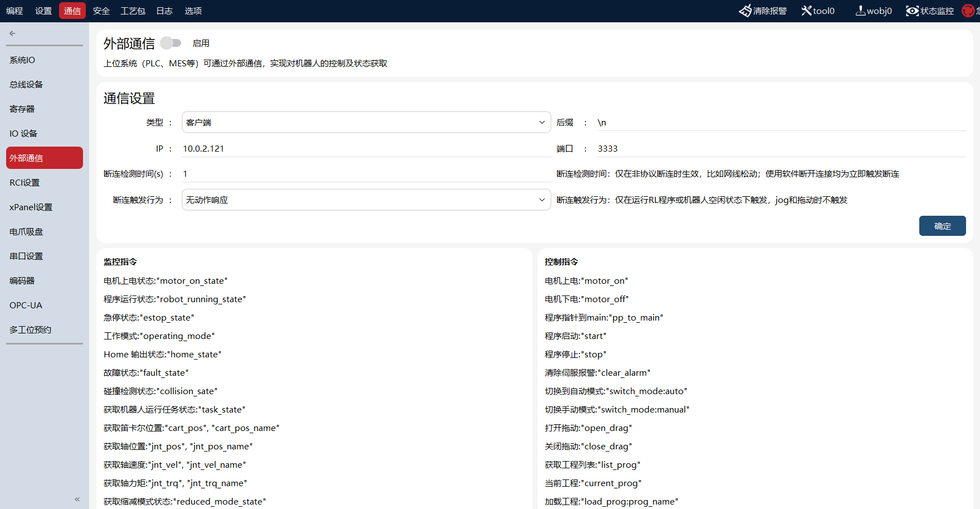
Task: Click the 端口 port number field
Action: (780, 148)
